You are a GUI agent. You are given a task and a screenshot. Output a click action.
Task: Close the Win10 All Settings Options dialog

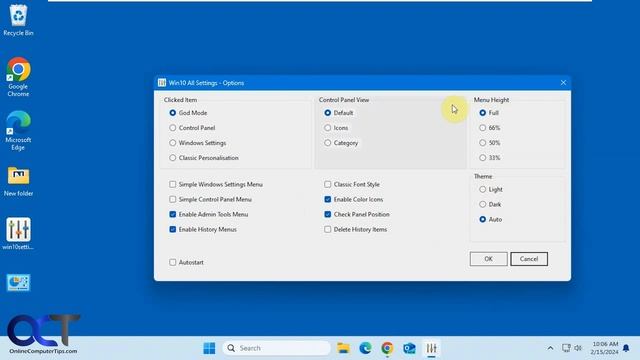click(x=563, y=83)
